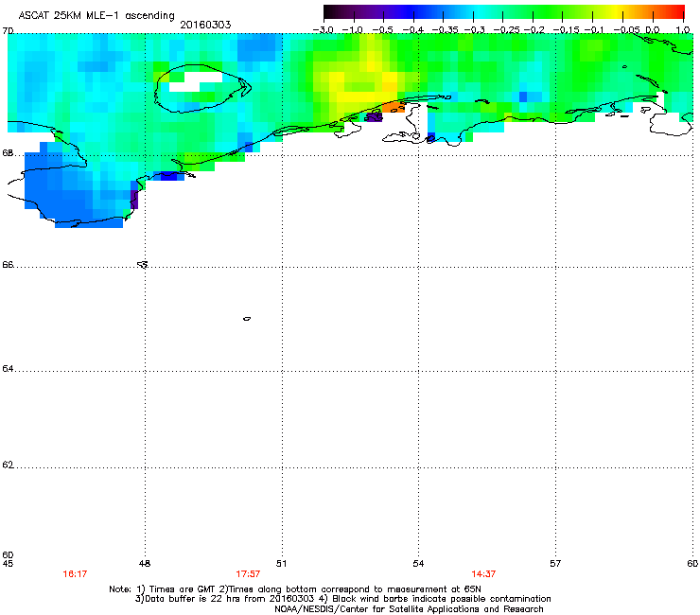This screenshot has height=615, width=700.
Task: Click the -0.1 legend value
Action: 594,30
